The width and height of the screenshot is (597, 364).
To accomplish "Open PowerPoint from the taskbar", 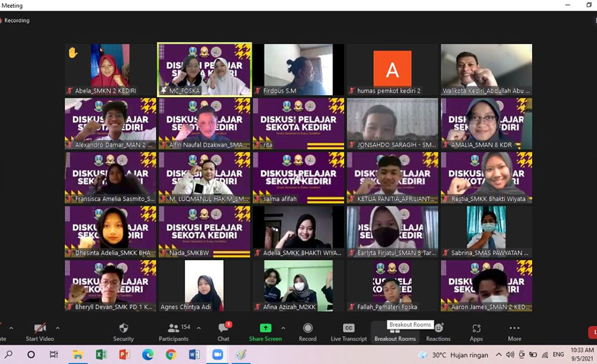I will [124, 355].
